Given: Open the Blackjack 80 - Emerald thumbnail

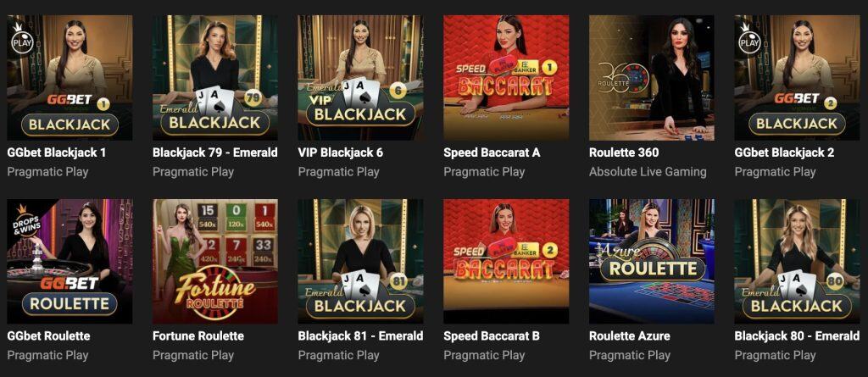Looking at the screenshot, I should click(x=797, y=261).
